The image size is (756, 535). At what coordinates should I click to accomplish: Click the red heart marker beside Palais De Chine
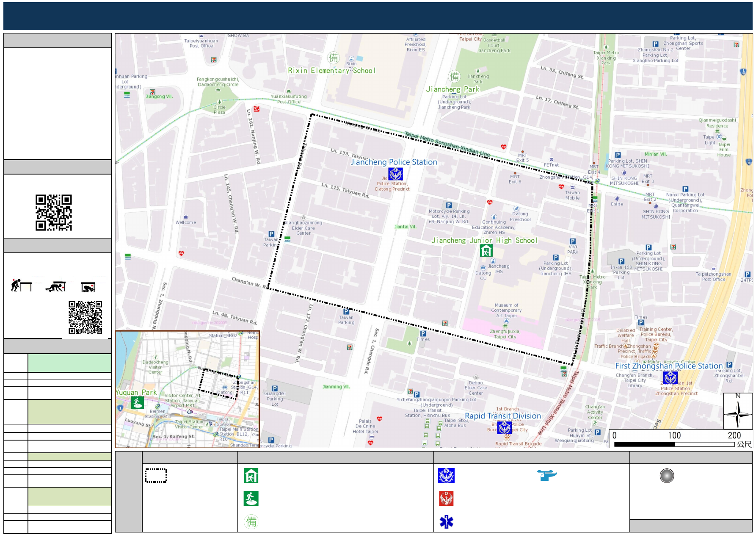pos(380,419)
